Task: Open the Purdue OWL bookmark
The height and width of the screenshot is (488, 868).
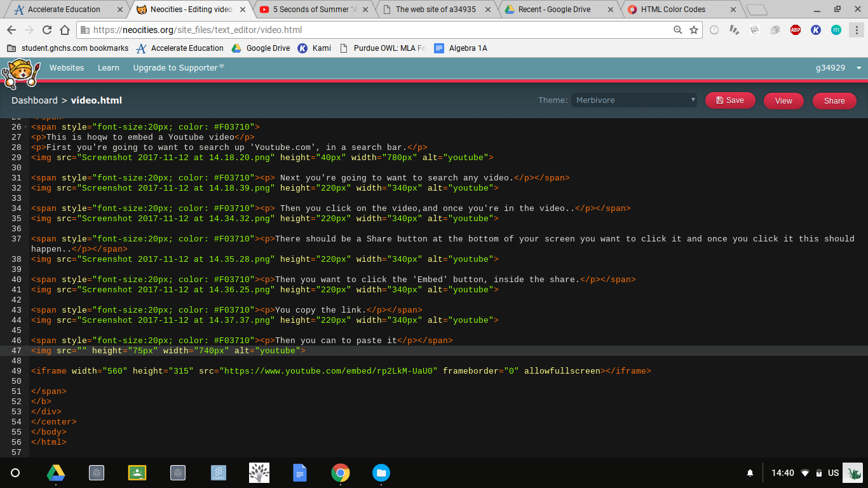Action: (x=383, y=48)
